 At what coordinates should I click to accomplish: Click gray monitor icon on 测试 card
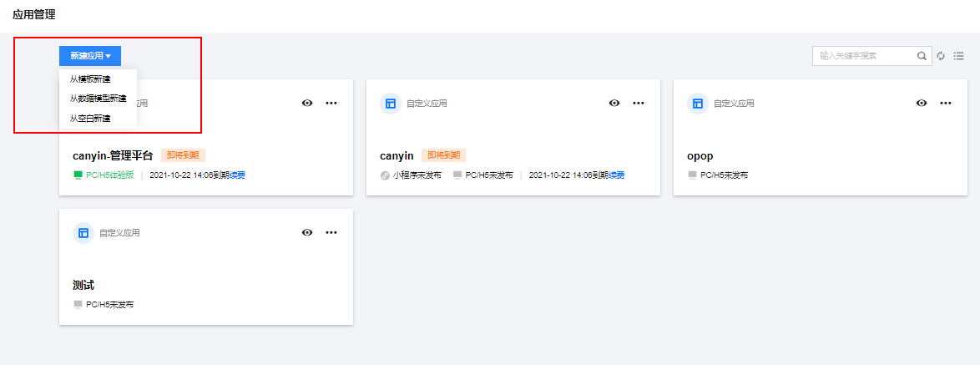point(78,304)
